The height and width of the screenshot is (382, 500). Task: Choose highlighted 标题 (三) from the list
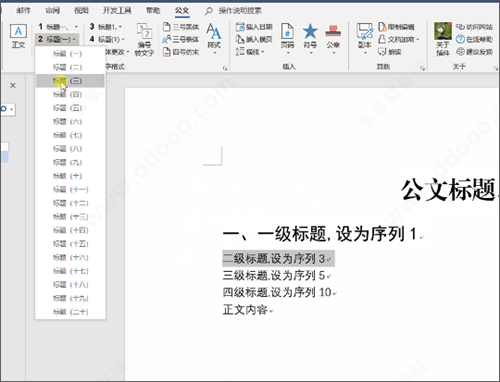(x=70, y=81)
